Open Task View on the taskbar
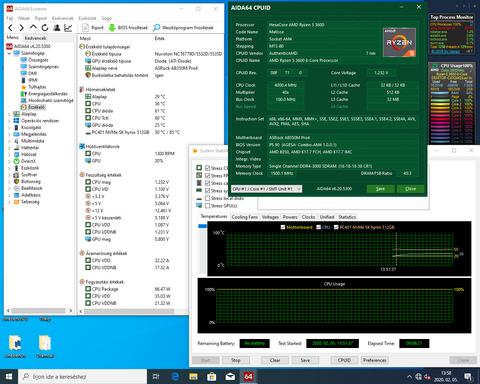Image resolution: width=480 pixels, height=384 pixels. point(156,377)
